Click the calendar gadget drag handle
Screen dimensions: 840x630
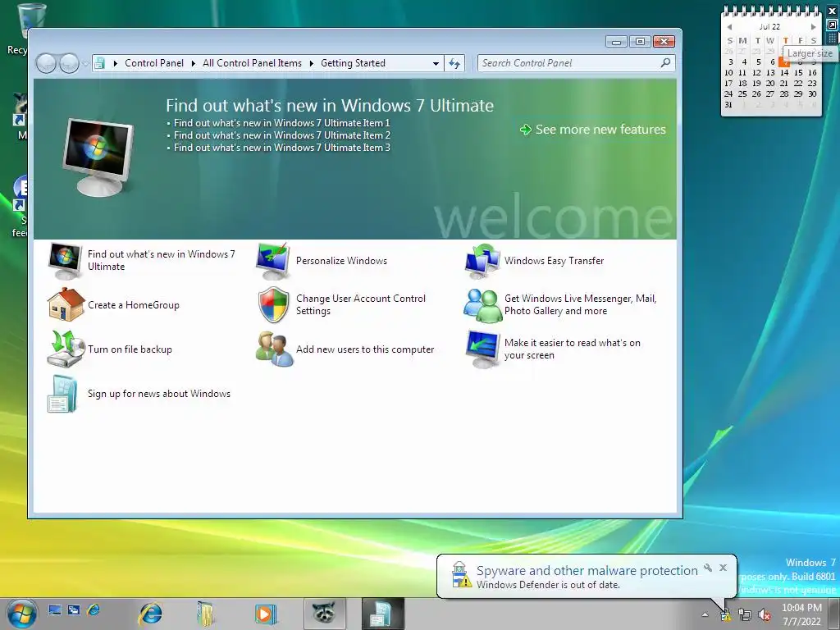[x=832, y=39]
